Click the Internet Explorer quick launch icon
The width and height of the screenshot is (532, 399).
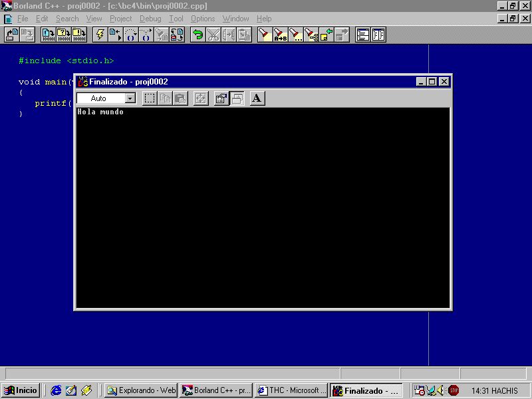point(57,390)
